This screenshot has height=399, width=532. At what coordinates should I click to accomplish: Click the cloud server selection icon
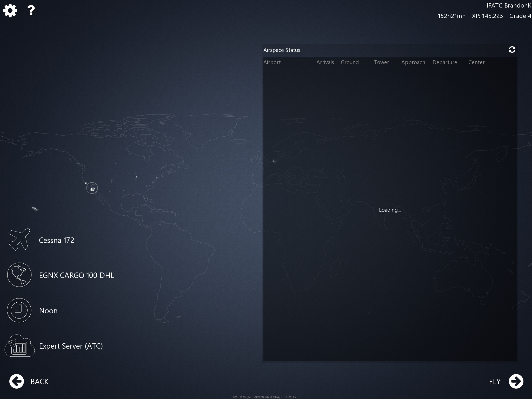coord(19,346)
